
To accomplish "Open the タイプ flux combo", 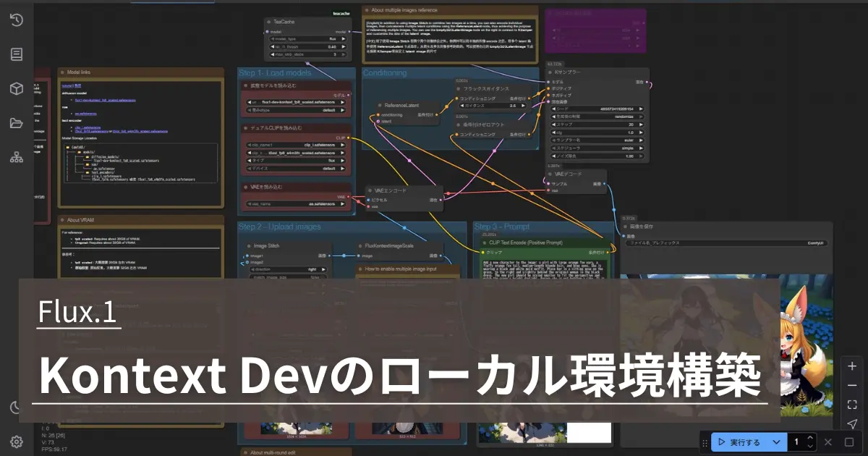I will pos(296,161).
